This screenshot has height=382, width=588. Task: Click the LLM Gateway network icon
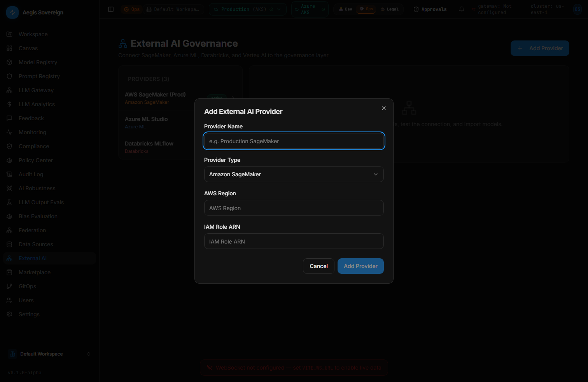9,90
